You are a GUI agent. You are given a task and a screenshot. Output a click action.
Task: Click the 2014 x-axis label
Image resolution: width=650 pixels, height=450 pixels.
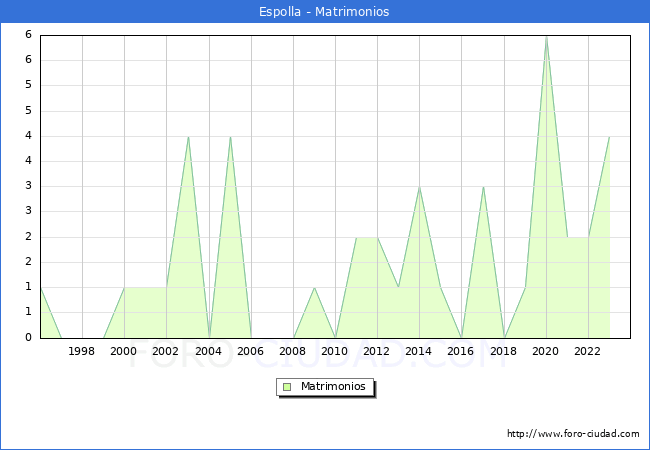(x=419, y=351)
